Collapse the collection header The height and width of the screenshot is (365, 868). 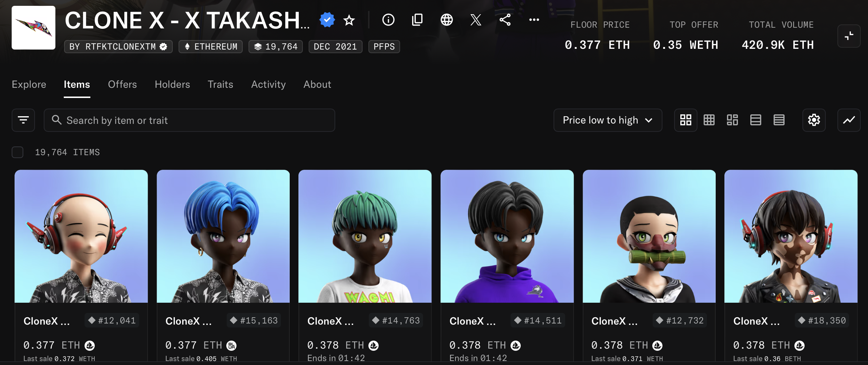pyautogui.click(x=849, y=36)
